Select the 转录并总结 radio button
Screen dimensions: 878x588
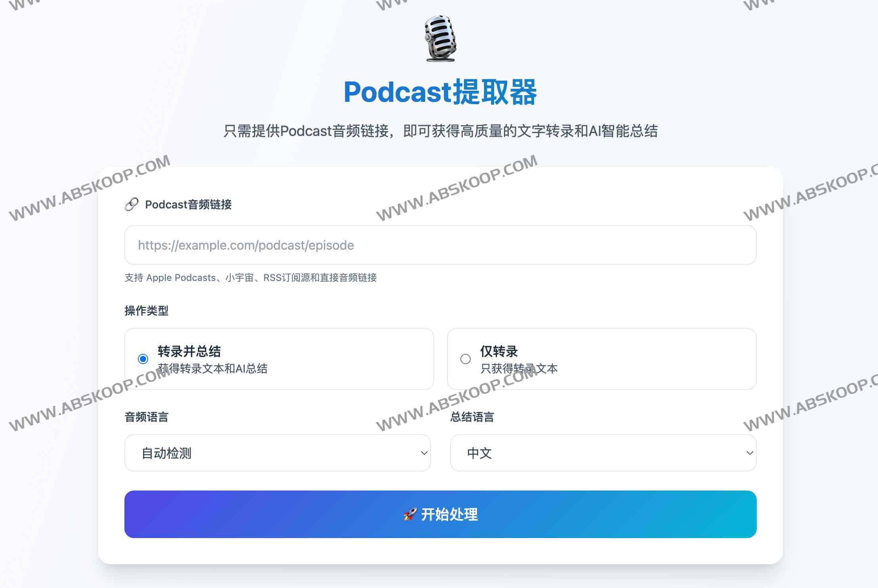(143, 359)
